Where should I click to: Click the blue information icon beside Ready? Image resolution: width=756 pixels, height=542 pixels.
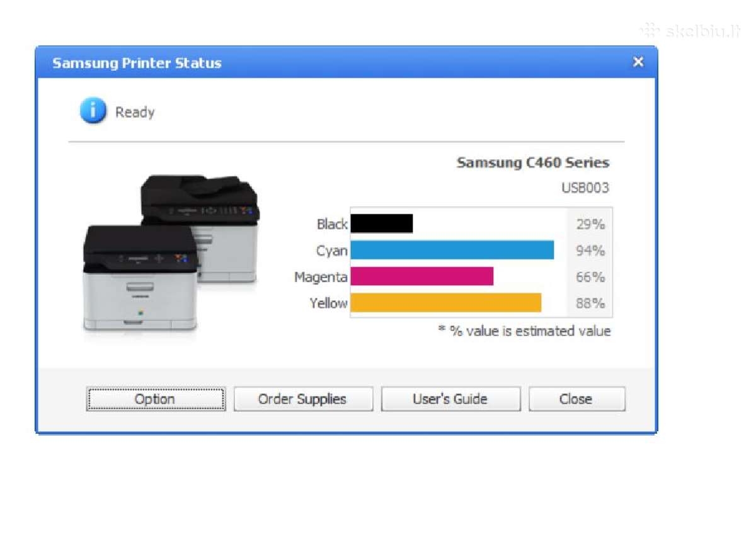(x=93, y=112)
